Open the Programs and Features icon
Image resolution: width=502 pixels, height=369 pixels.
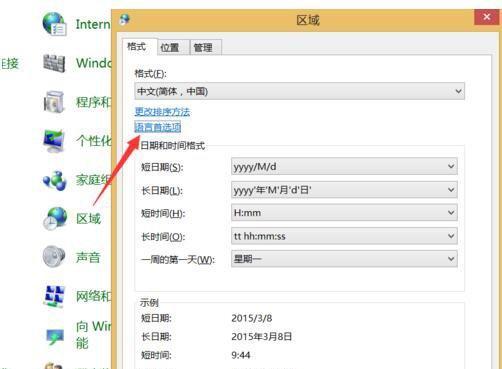[54, 102]
